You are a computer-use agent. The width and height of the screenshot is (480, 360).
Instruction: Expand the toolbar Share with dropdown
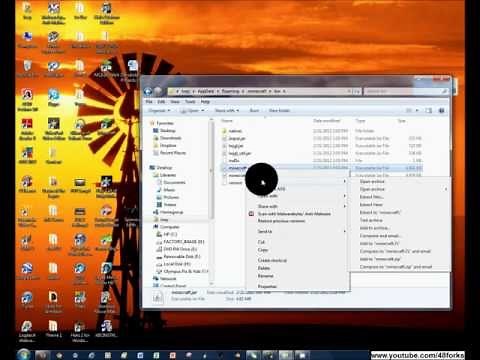(227, 110)
